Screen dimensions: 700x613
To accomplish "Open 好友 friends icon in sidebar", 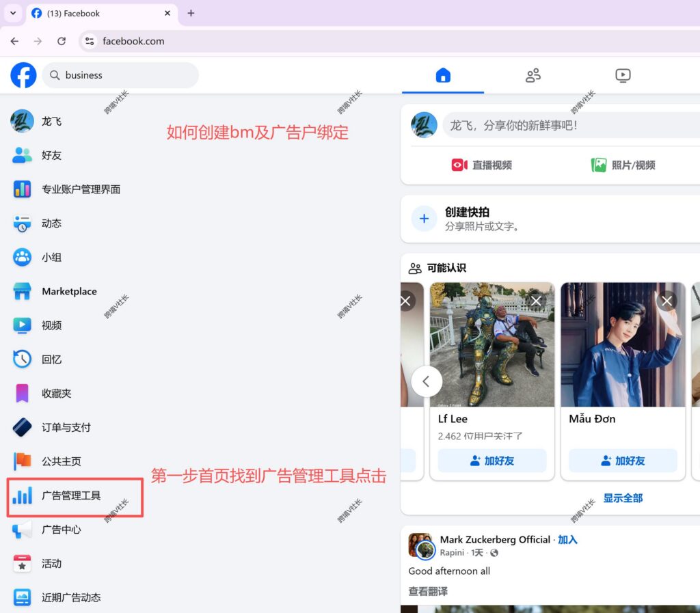I will coord(22,155).
